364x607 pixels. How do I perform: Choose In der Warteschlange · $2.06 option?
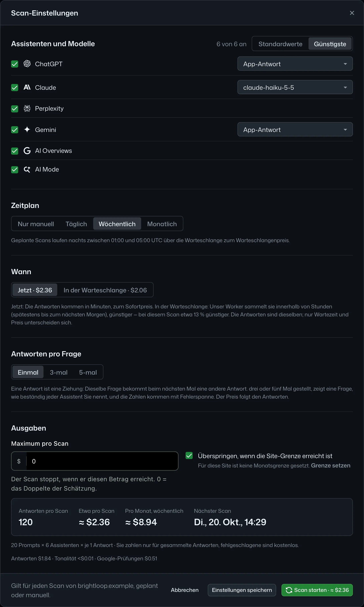pos(105,290)
